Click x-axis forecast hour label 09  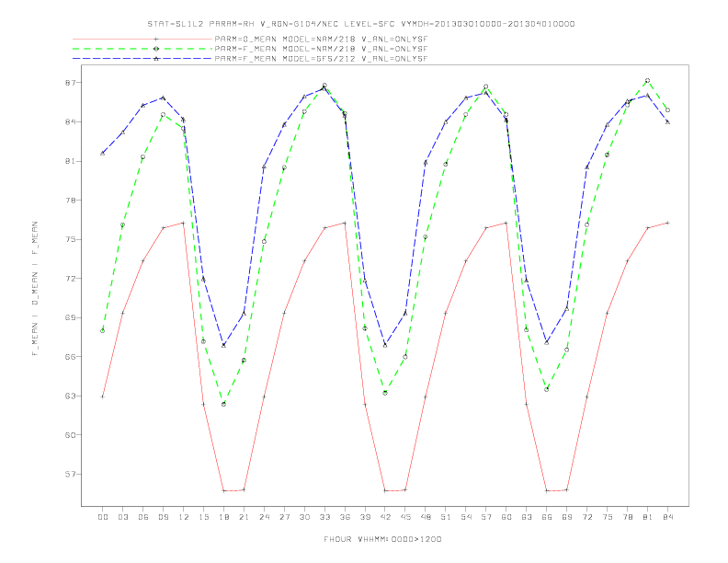point(163,517)
